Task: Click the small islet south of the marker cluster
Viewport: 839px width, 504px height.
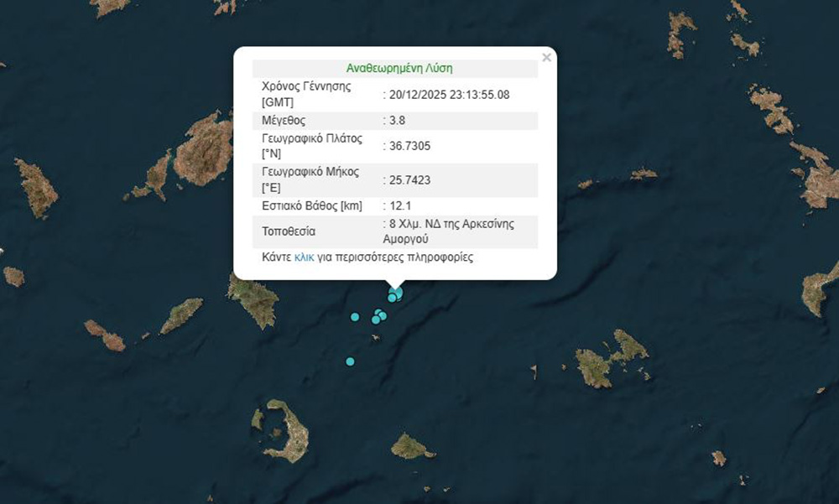Action: (x=376, y=338)
